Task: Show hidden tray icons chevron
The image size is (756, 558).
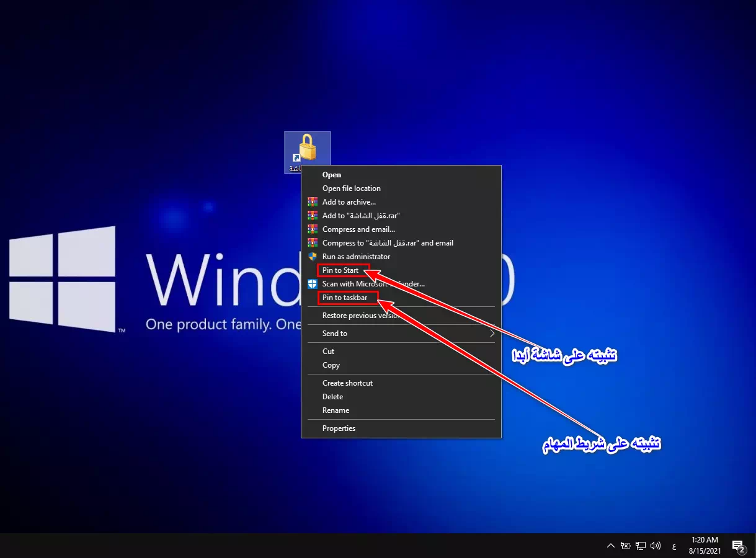Action: [x=610, y=546]
